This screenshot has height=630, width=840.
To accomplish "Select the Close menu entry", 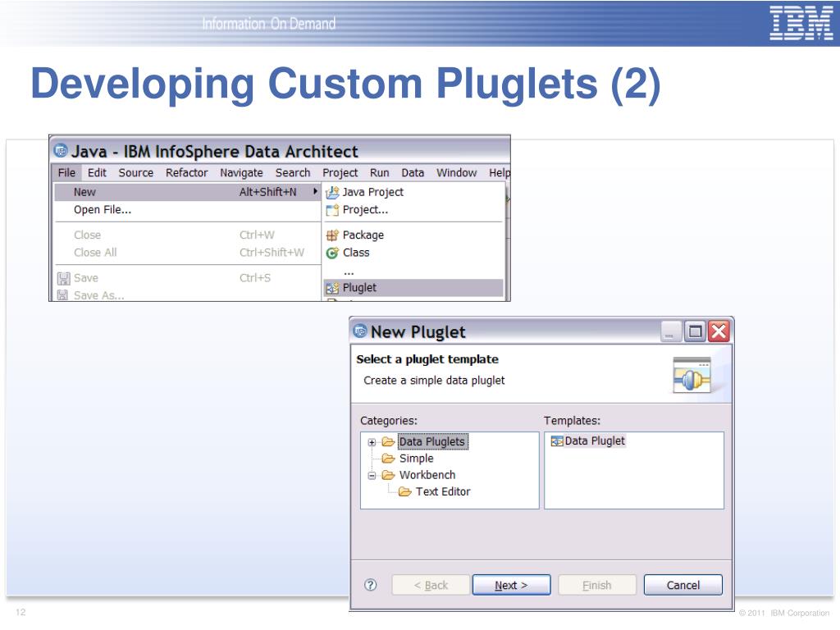I will coord(188,235).
